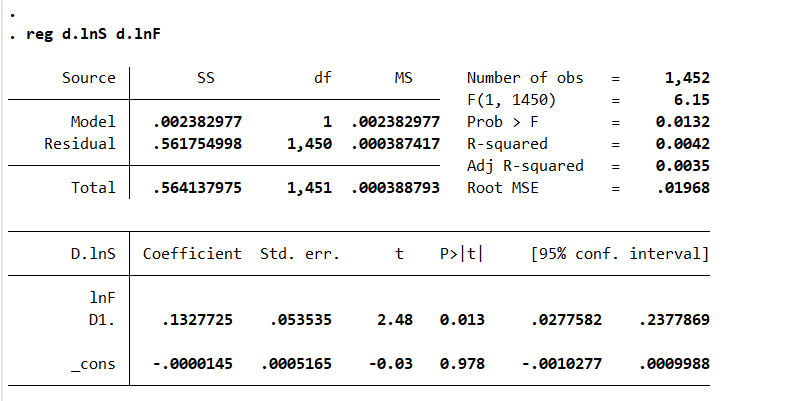Click the Root MSE value .01968
This screenshot has height=401, width=797.
coord(686,188)
